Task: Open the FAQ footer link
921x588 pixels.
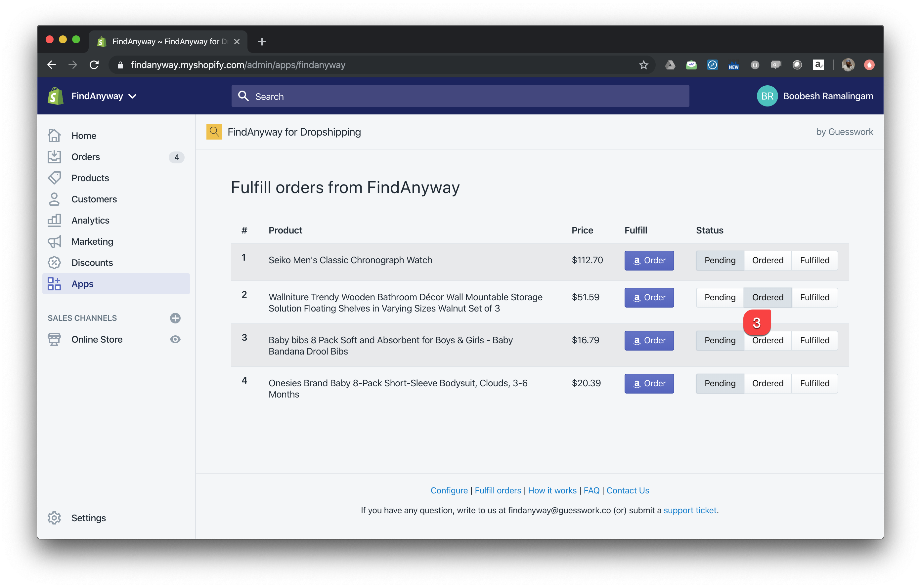Action: tap(591, 490)
